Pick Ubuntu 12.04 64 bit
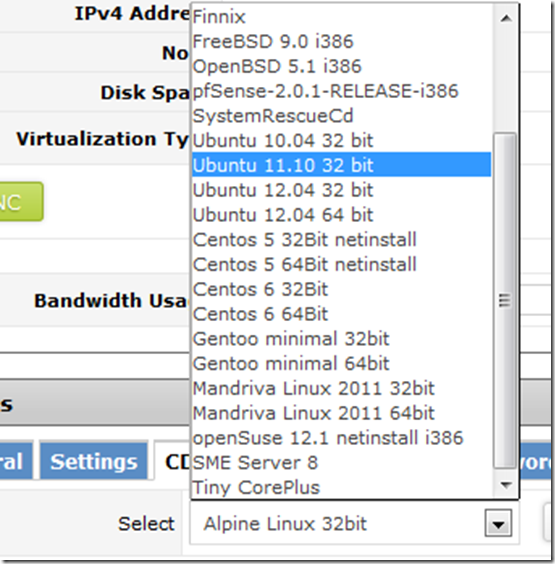Screen dimensions: 555x564 click(x=342, y=215)
